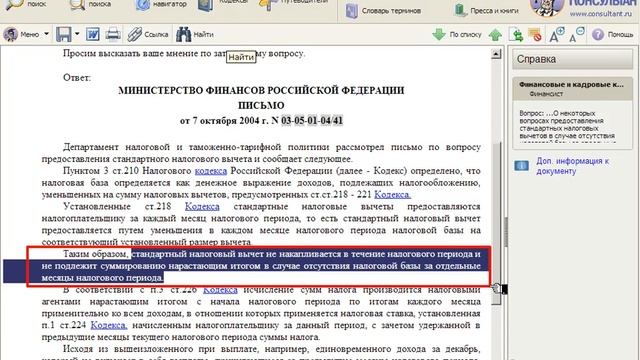Click the Ответ: label
The image size is (640, 360).
coord(77,78)
